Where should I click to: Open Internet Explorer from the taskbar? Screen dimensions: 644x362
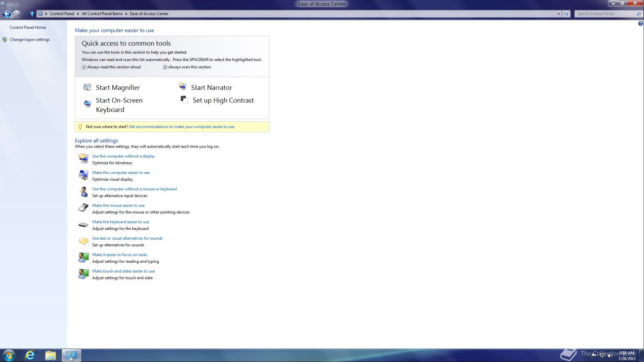30,355
